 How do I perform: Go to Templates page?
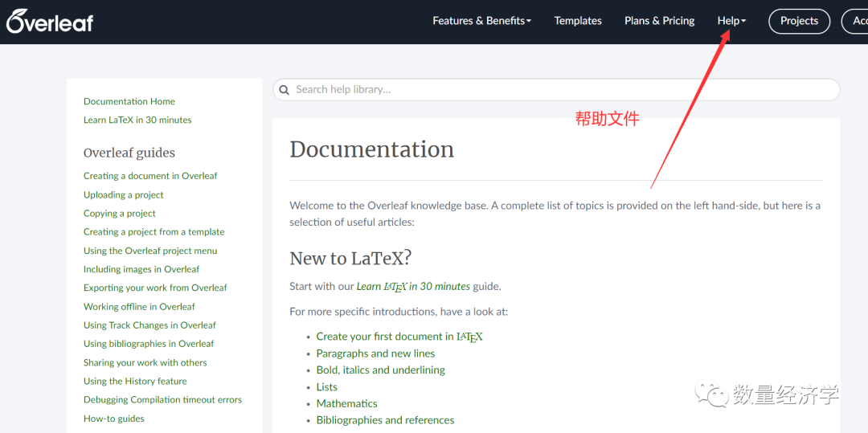[578, 21]
